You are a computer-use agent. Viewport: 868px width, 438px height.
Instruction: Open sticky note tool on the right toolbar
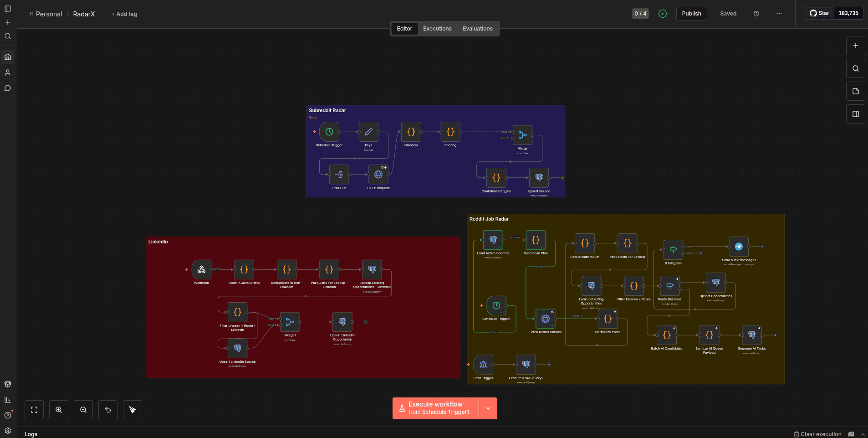tap(855, 91)
